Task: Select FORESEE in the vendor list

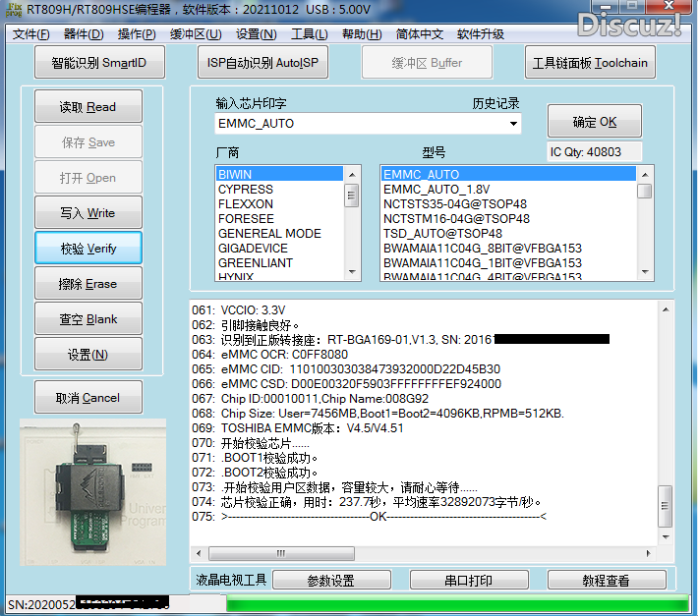Action: pyautogui.click(x=279, y=218)
